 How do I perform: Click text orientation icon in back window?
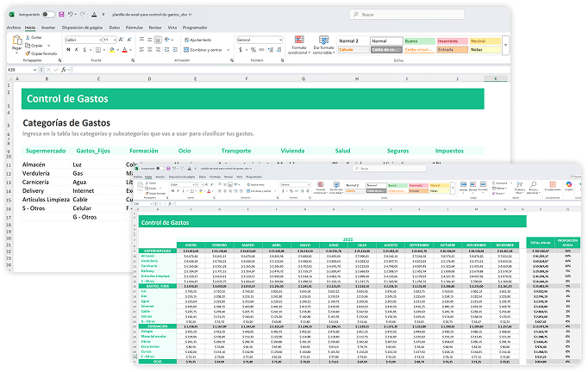point(167,40)
